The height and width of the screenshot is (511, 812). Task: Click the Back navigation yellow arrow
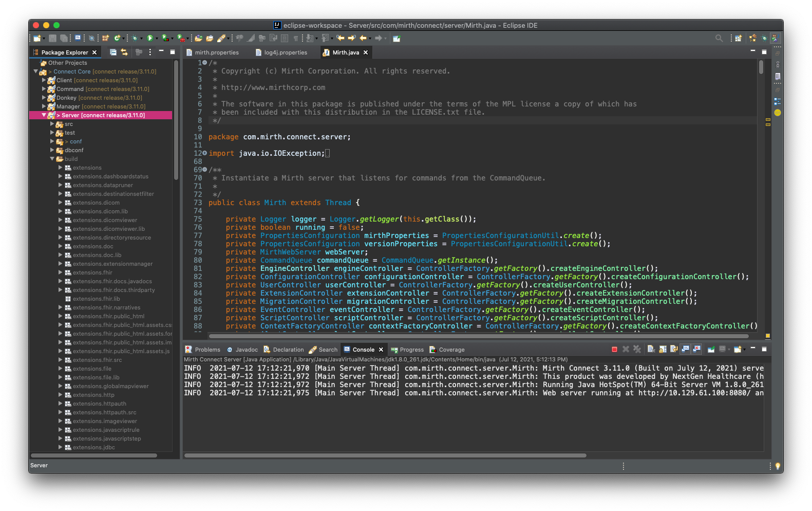pos(363,38)
